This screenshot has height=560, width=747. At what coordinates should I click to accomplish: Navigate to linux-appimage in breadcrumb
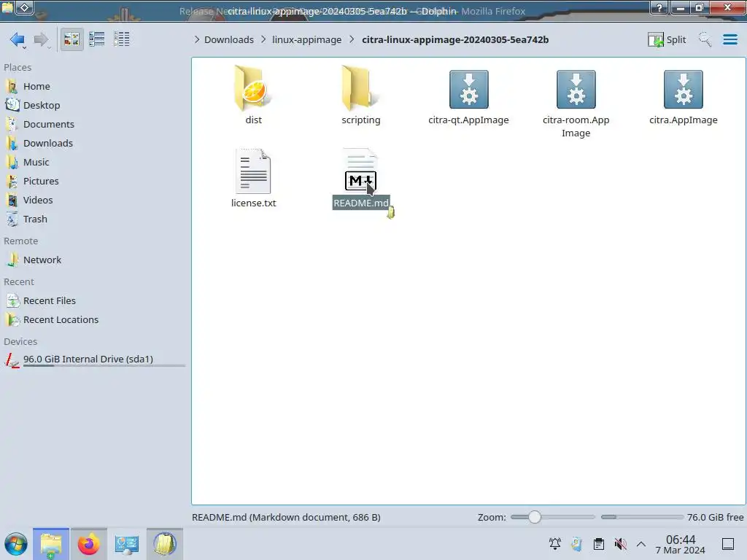pyautogui.click(x=307, y=39)
